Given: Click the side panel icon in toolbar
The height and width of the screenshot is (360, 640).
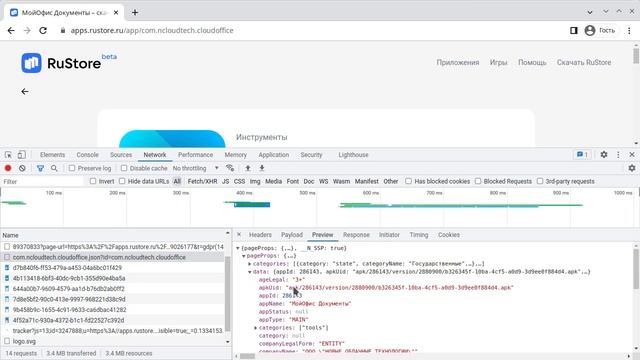Looking at the screenshot, I should tap(573, 31).
